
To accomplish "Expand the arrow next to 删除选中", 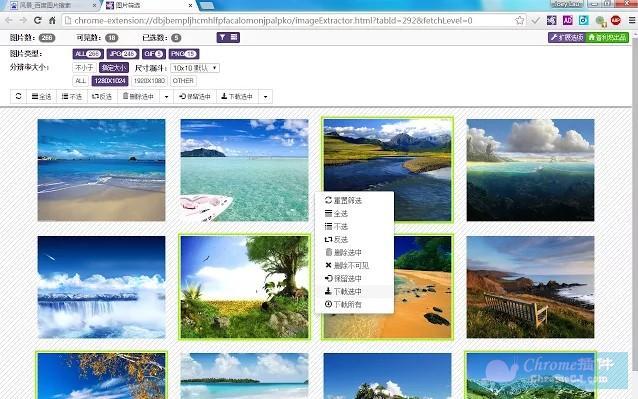I will pos(166,97).
